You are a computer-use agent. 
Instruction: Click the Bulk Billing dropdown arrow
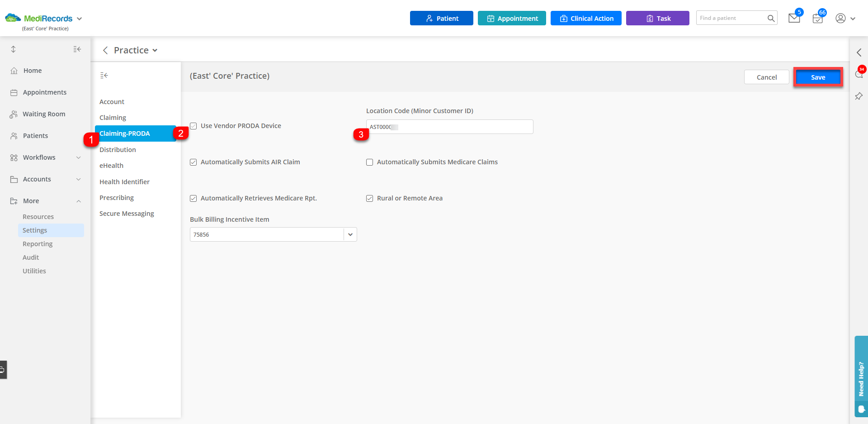coord(350,234)
